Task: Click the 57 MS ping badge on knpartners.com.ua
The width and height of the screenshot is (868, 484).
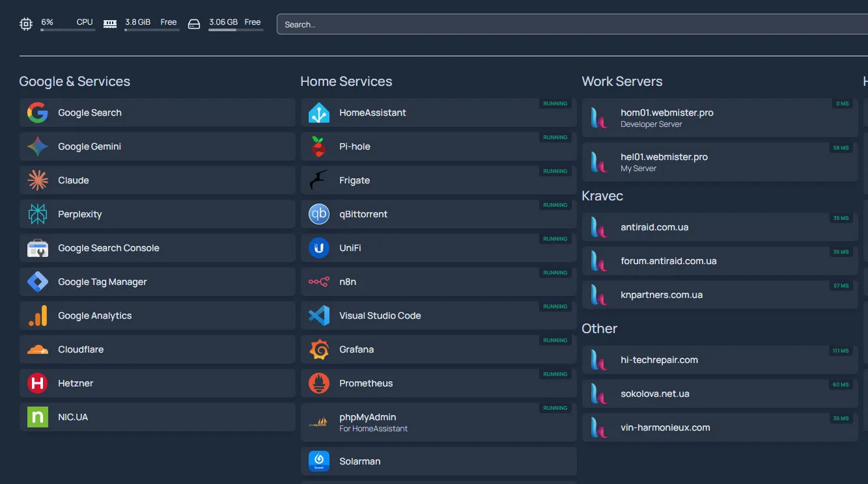Action: point(841,286)
